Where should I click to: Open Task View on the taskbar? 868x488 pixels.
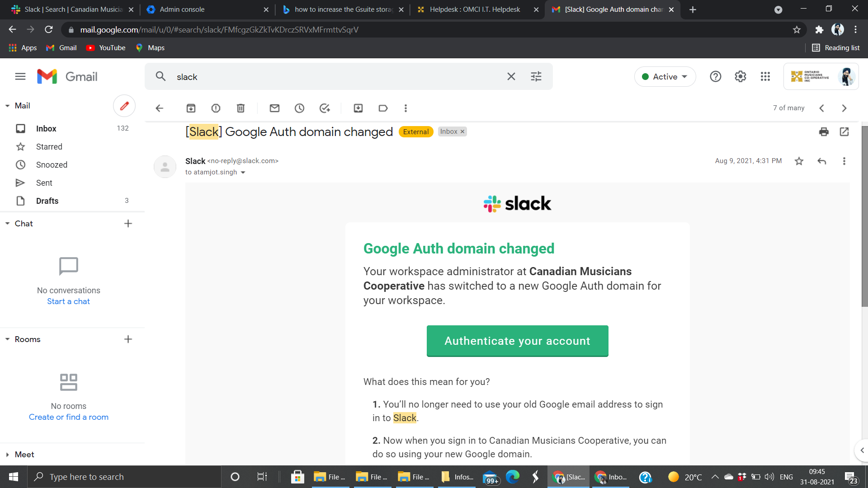tap(262, 477)
